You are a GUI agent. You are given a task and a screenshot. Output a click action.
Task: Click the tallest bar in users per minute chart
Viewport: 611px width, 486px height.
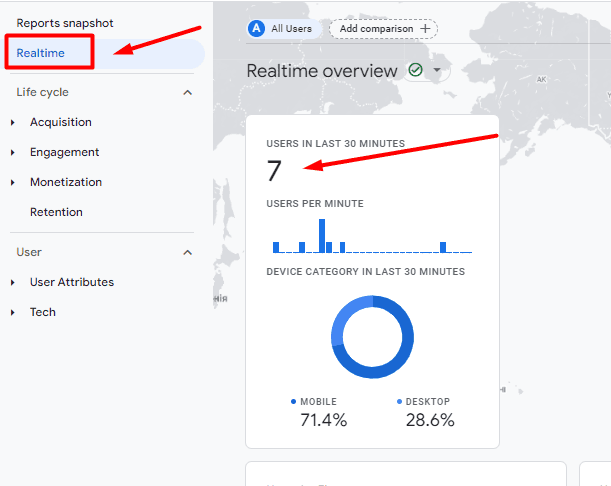pyautogui.click(x=322, y=236)
